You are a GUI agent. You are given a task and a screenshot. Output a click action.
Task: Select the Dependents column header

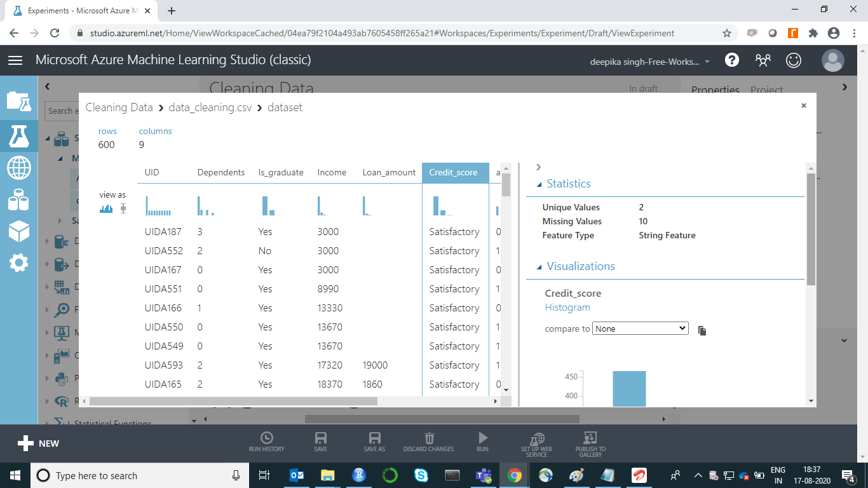pos(221,172)
